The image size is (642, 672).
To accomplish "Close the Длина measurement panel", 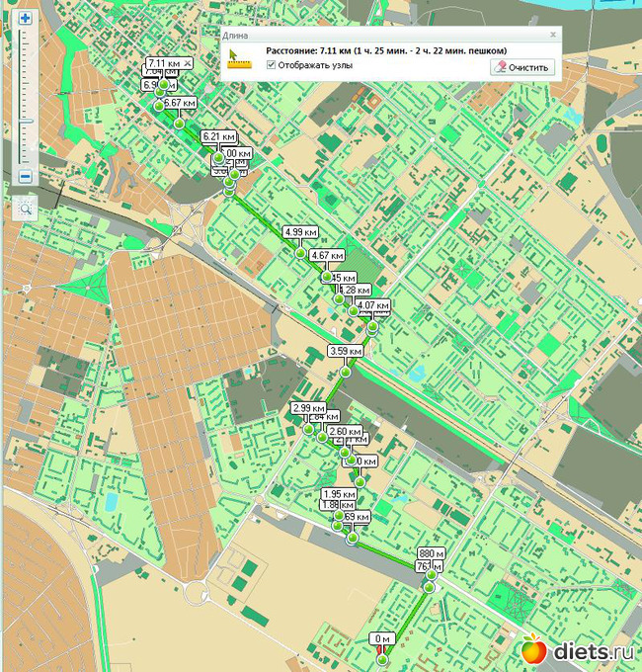I will click(552, 35).
